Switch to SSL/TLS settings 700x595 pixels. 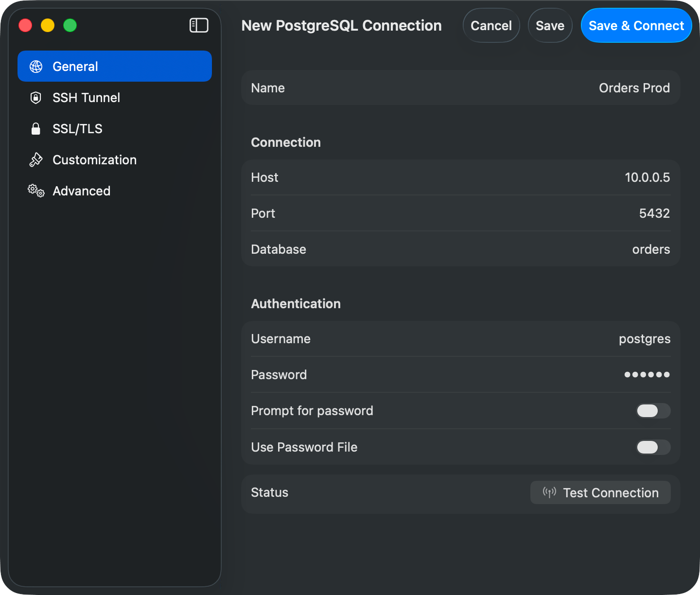(115, 128)
